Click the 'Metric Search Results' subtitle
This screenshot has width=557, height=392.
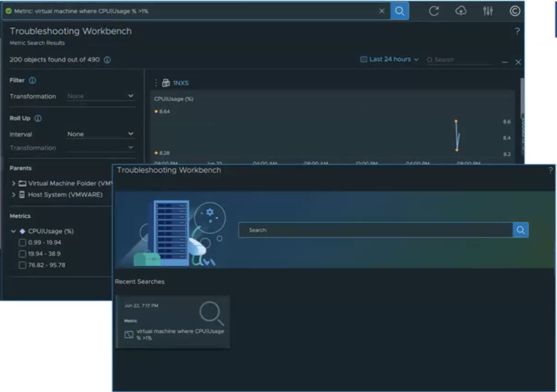[x=37, y=43]
